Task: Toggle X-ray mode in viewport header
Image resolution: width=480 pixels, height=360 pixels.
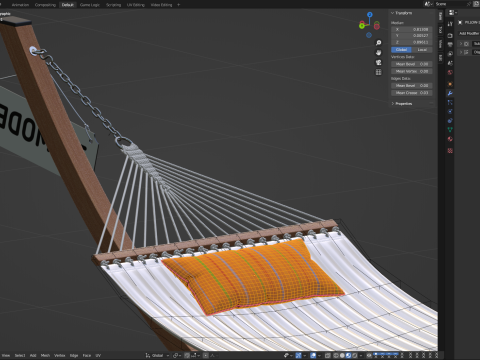Action: [328, 355]
